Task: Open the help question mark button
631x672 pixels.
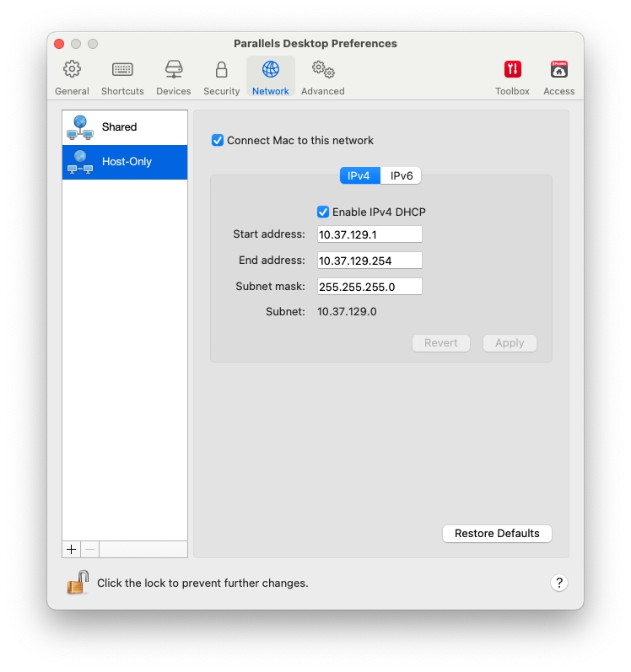Action: (558, 583)
